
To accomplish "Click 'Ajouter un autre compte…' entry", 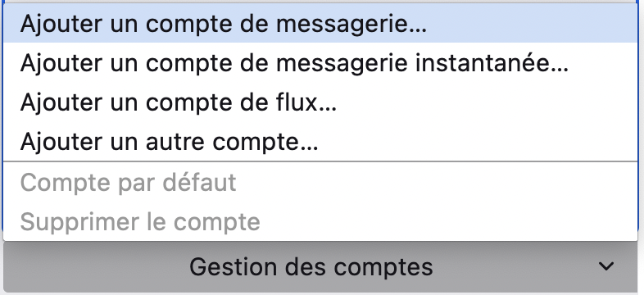I will [x=320, y=142].
